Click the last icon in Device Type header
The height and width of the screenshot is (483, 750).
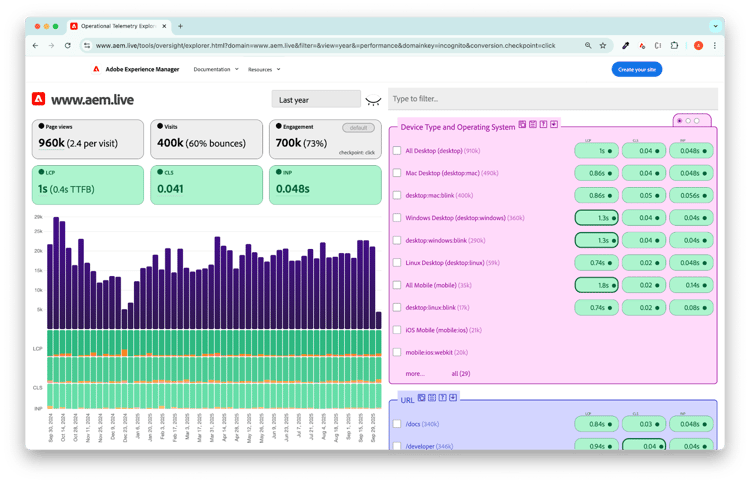click(x=554, y=125)
